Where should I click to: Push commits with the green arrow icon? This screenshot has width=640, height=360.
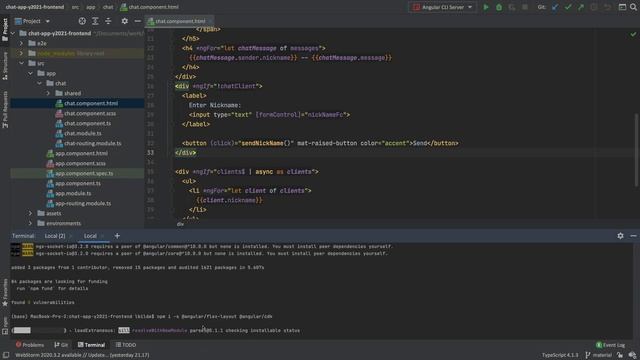coord(581,7)
